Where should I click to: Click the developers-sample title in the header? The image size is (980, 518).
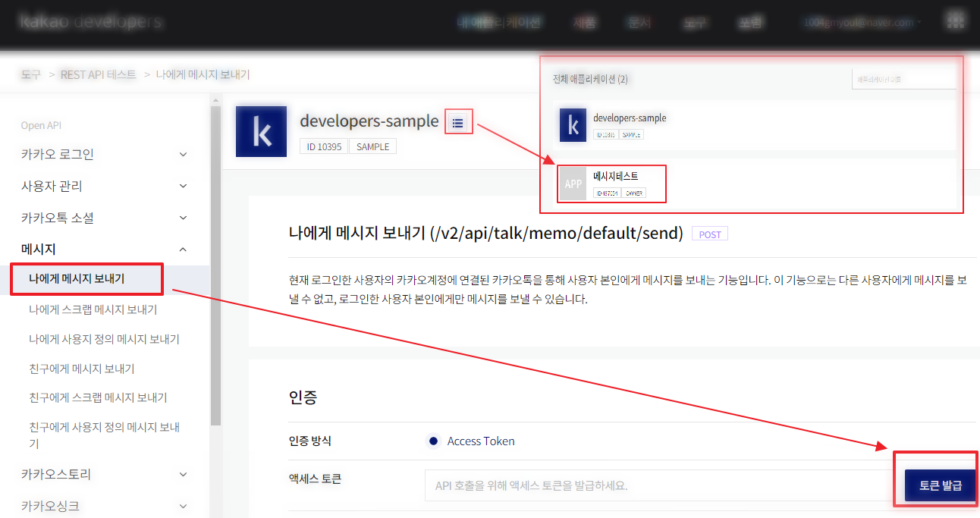click(369, 121)
